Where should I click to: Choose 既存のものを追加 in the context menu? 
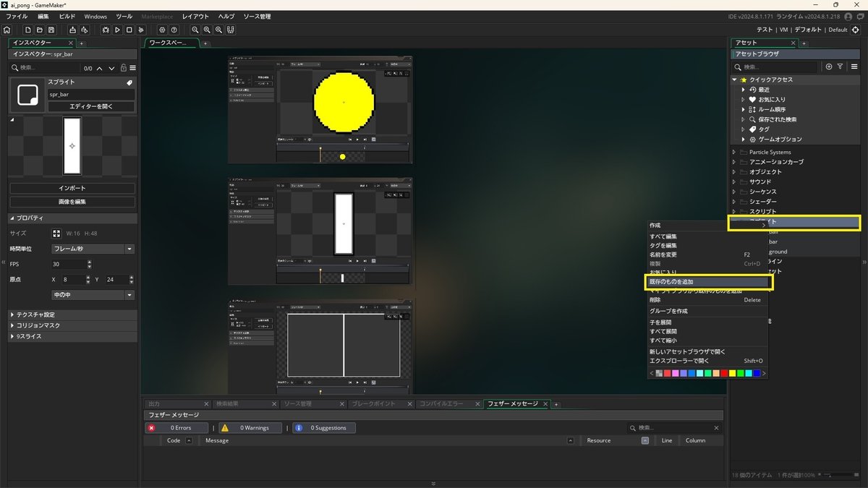point(673,282)
